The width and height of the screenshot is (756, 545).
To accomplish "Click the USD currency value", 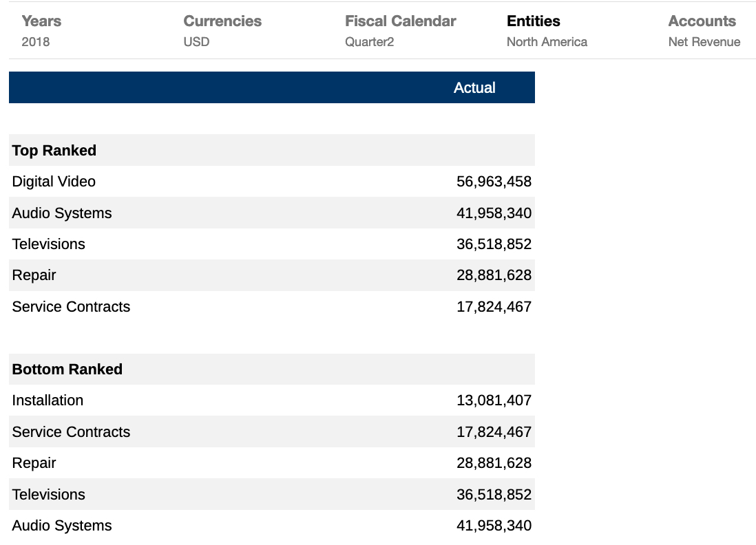I will (x=196, y=42).
